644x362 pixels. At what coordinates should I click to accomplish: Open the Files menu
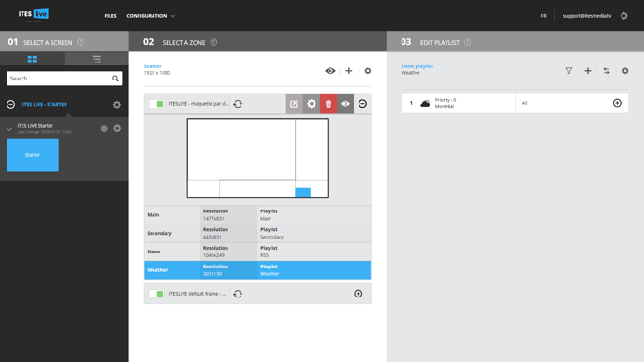(110, 16)
